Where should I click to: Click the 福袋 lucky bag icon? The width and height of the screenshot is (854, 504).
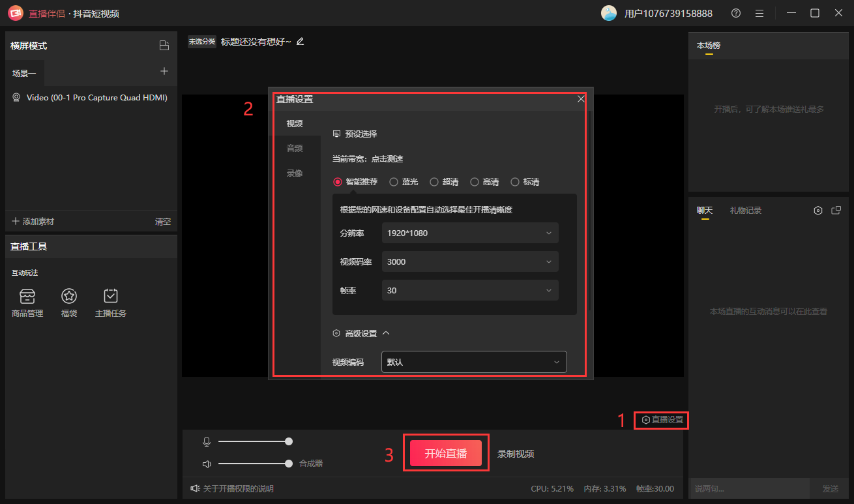[x=69, y=297]
